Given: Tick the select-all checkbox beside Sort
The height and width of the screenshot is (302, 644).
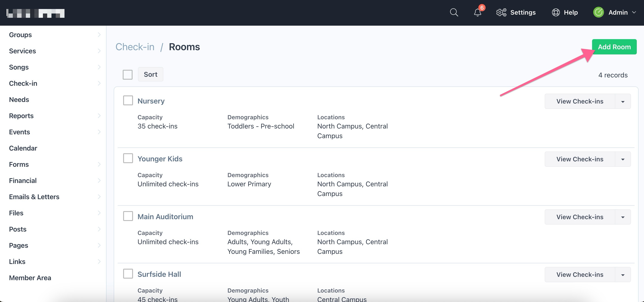Looking at the screenshot, I should click(127, 75).
